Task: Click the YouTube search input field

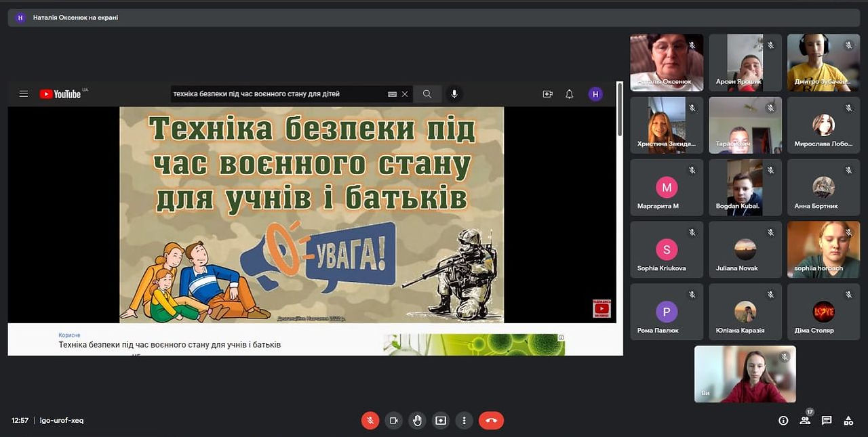Action: (278, 94)
